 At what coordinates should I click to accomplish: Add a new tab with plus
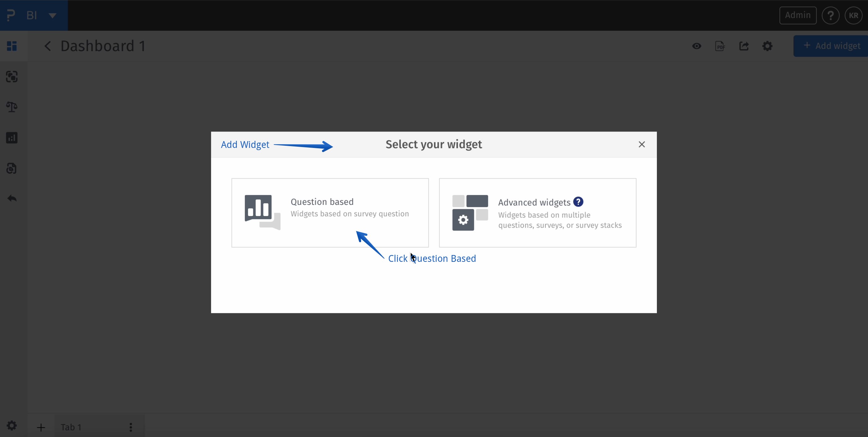tap(41, 428)
